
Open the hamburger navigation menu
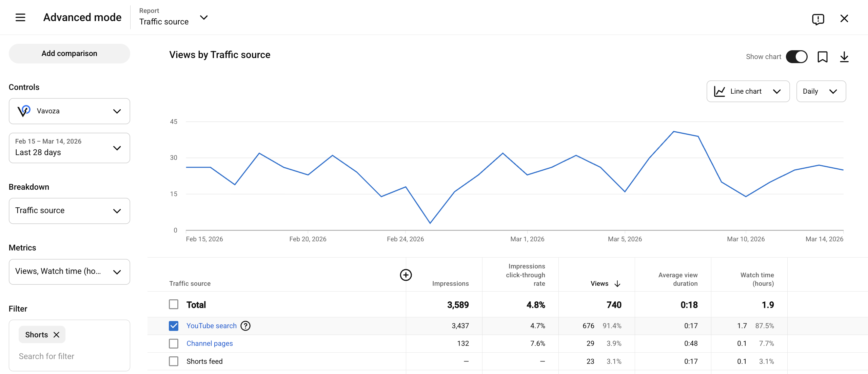(20, 17)
